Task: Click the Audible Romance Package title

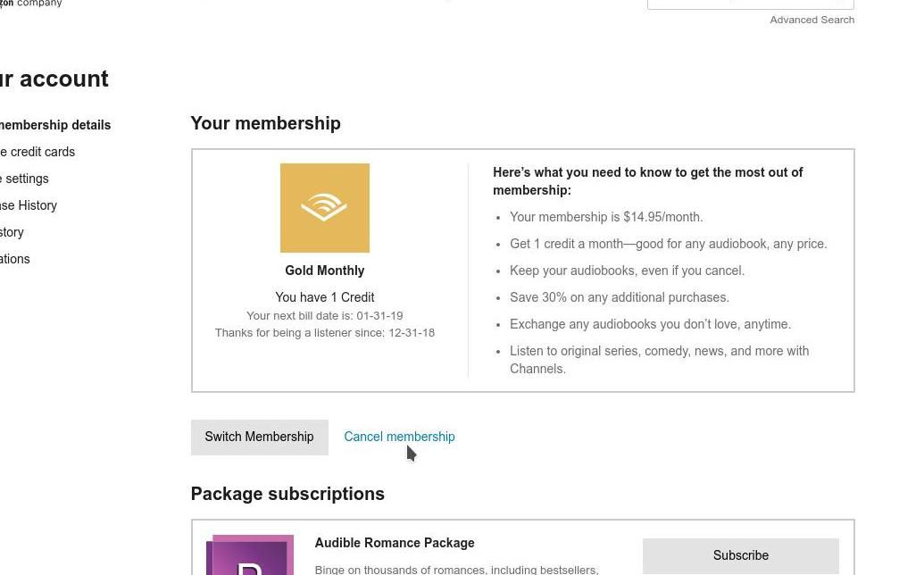Action: coord(395,543)
